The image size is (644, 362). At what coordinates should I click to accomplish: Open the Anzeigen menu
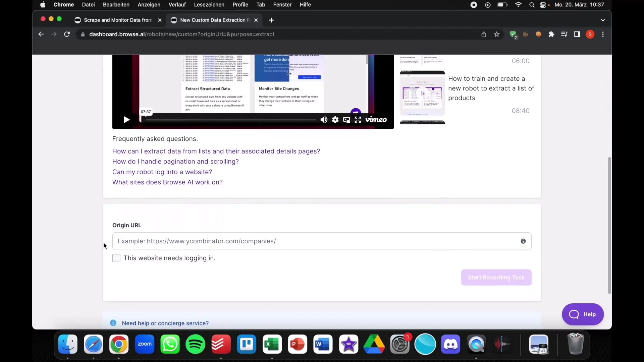pos(149,5)
